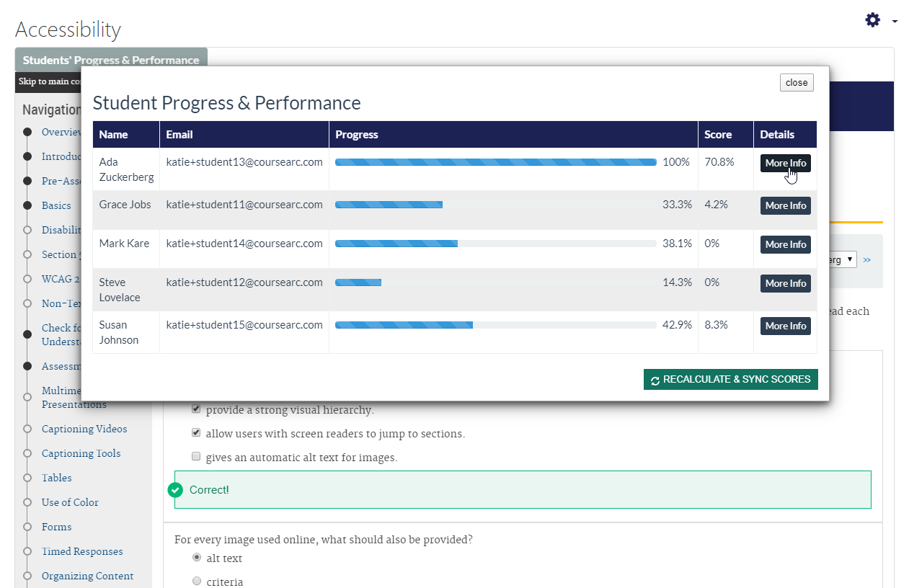Click the green Correct! checkmark icon
Viewport: 909px width, 588px height.
pos(175,490)
